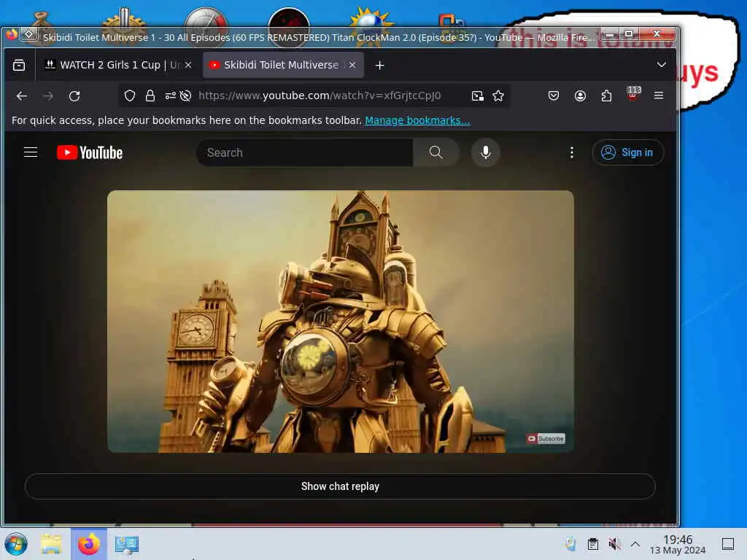The height and width of the screenshot is (560, 747).
Task: Search with voice microphone button
Action: tap(485, 152)
